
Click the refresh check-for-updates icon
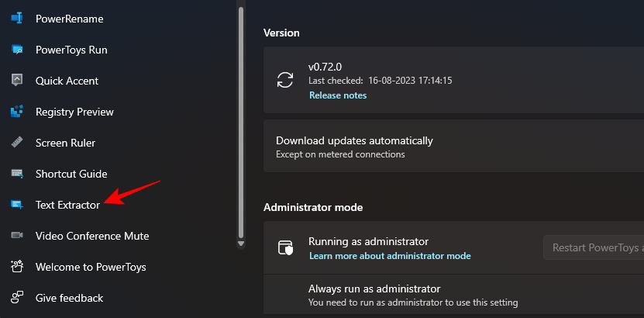(x=285, y=80)
